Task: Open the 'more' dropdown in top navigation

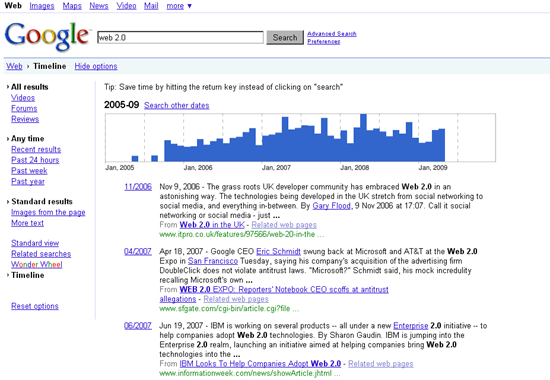Action: [x=179, y=6]
